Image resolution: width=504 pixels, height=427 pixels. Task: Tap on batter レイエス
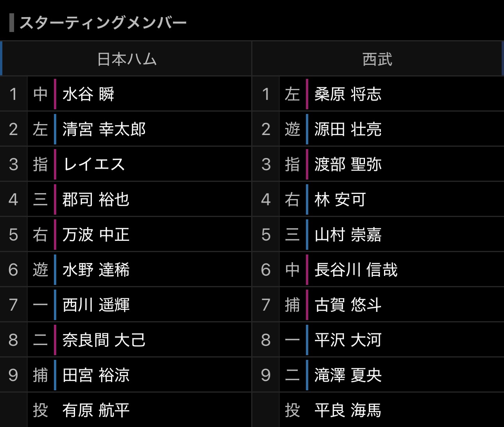[x=94, y=164]
